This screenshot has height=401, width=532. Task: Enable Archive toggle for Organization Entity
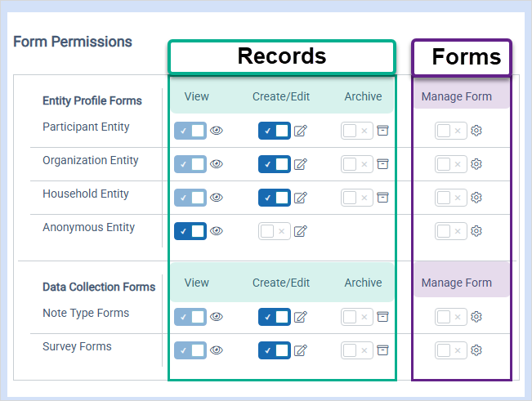pyautogui.click(x=357, y=164)
